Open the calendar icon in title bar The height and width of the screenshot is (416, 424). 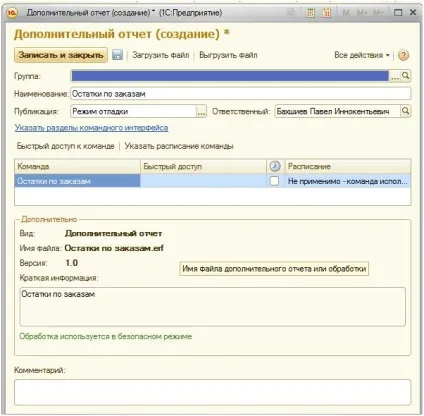click(x=327, y=13)
